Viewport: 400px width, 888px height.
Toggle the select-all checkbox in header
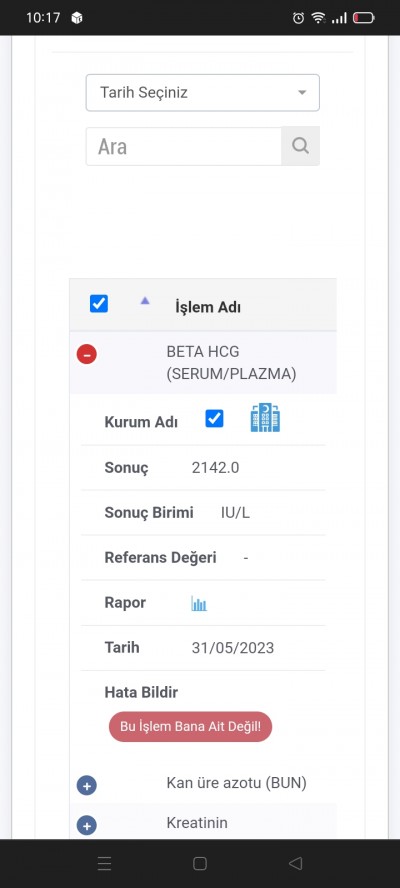click(x=99, y=304)
